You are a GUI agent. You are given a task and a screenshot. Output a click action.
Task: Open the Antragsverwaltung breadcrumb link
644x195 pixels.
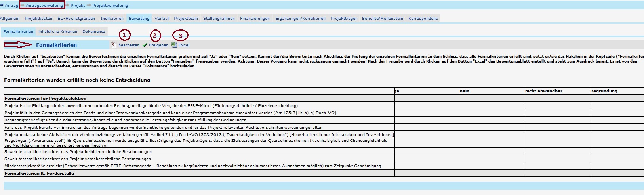[44, 6]
